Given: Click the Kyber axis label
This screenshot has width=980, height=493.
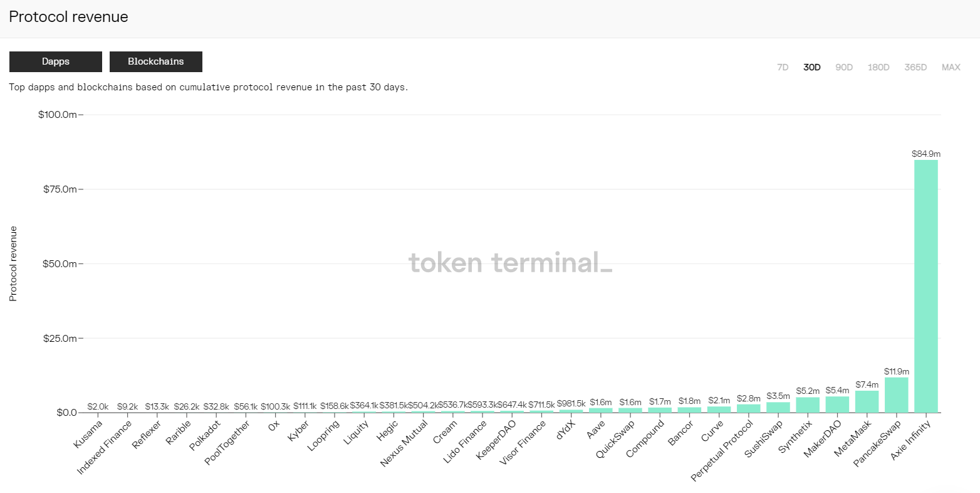Looking at the screenshot, I should [x=298, y=431].
